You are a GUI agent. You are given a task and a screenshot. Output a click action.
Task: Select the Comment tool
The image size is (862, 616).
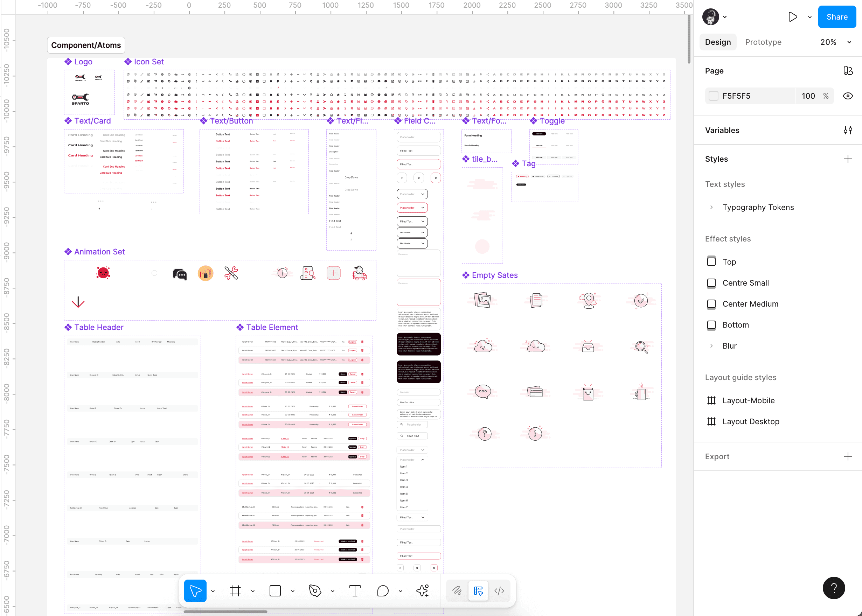point(383,590)
